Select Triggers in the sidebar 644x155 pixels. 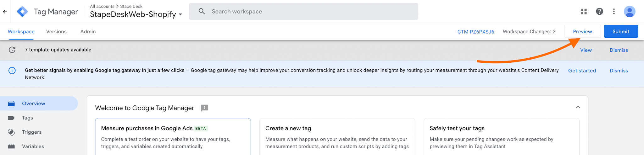pos(39,132)
